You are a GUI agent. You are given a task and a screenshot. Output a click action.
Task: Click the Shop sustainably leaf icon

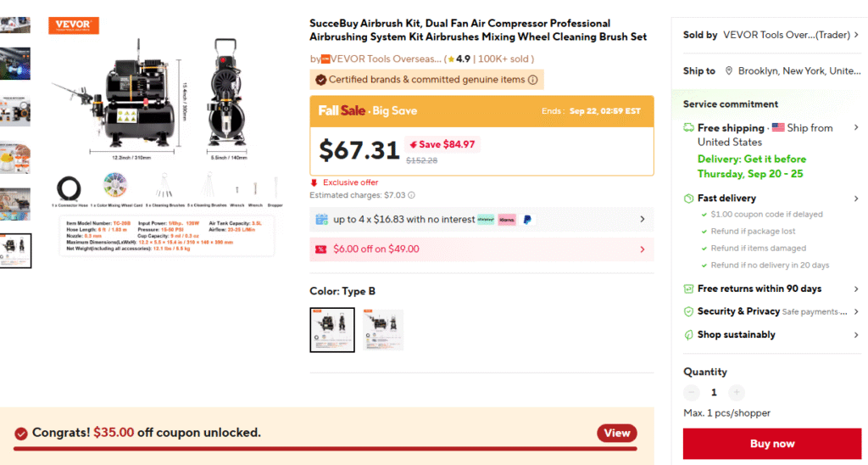click(x=689, y=334)
